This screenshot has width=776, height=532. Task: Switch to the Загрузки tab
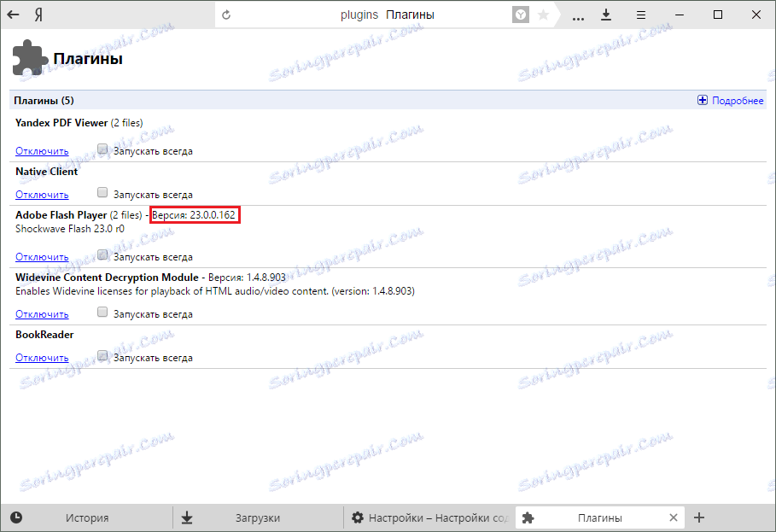pyautogui.click(x=258, y=517)
